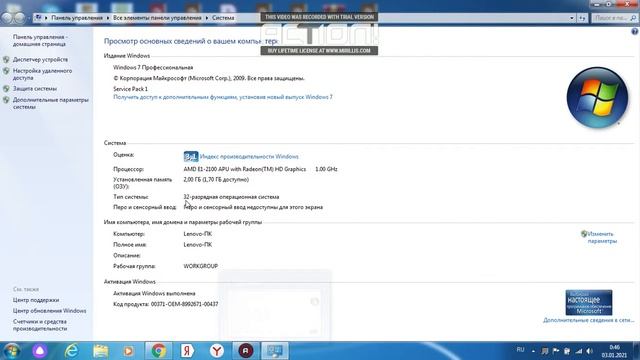
Task: Open Настройка удаленного доступа link
Action: (42, 74)
